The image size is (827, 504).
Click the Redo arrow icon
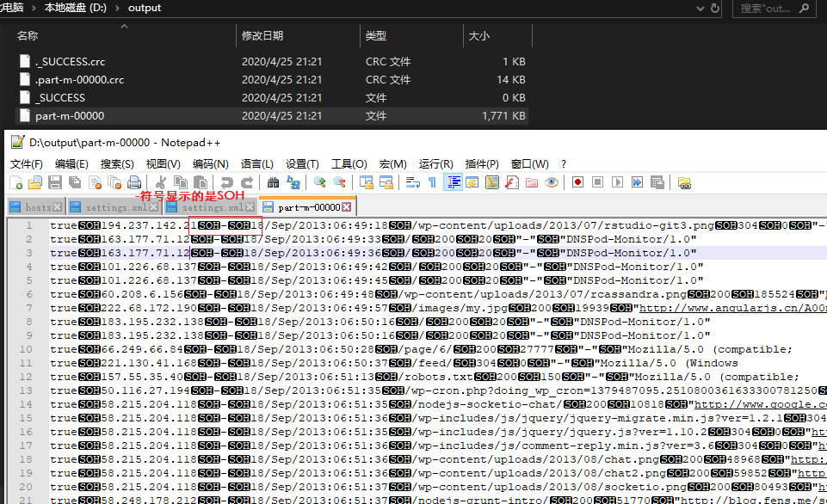pyautogui.click(x=247, y=183)
